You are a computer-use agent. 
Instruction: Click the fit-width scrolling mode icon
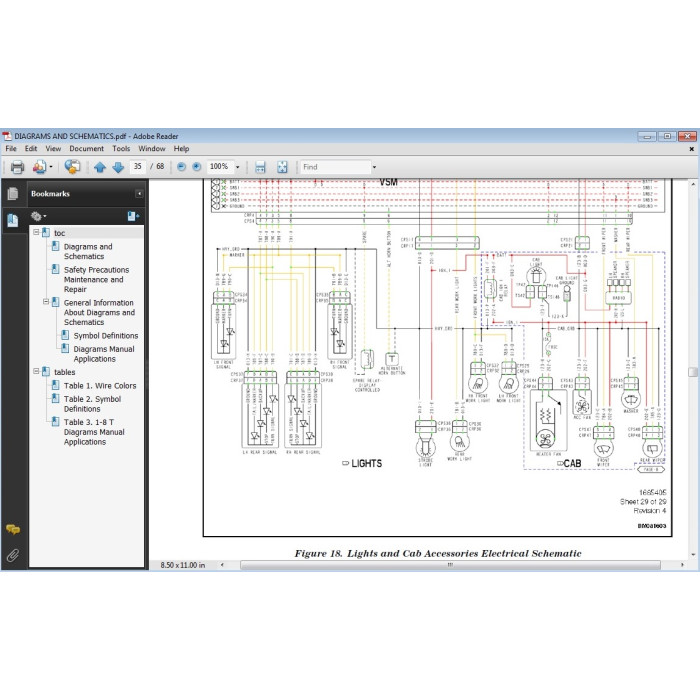pyautogui.click(x=260, y=167)
